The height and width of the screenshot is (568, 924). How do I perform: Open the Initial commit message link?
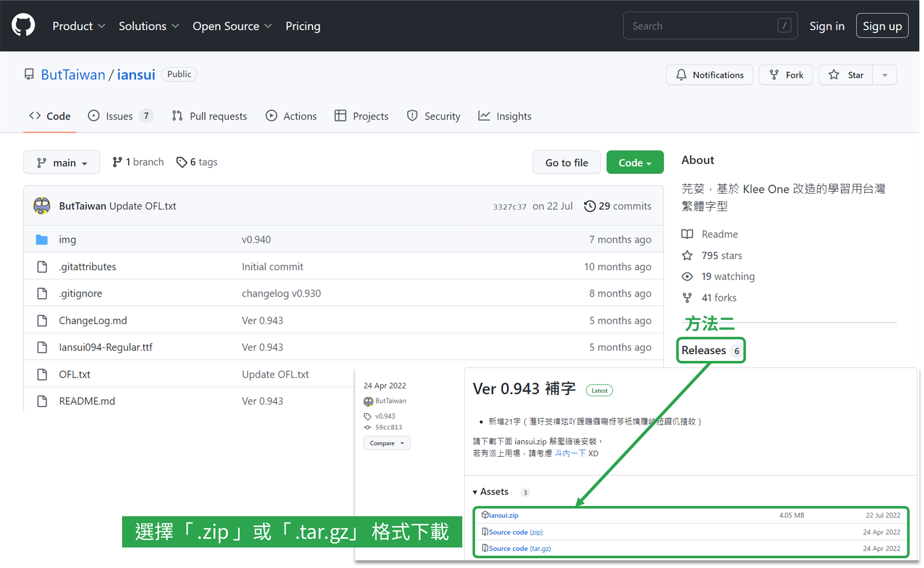(x=272, y=267)
